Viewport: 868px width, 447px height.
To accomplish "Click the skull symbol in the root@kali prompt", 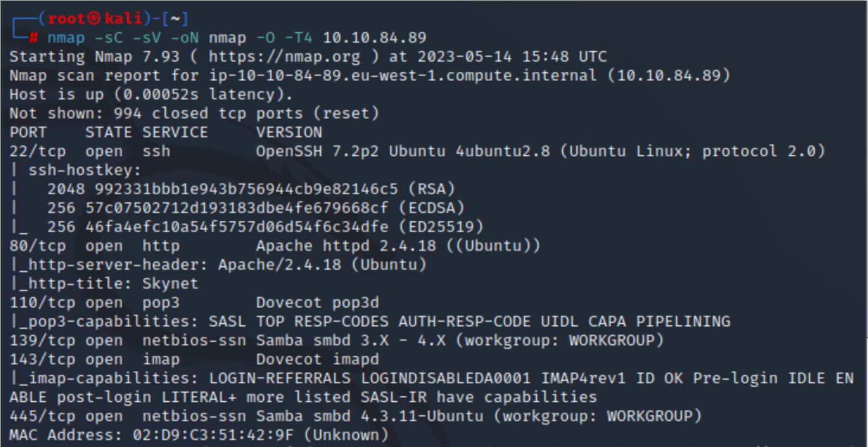I will coord(95,19).
